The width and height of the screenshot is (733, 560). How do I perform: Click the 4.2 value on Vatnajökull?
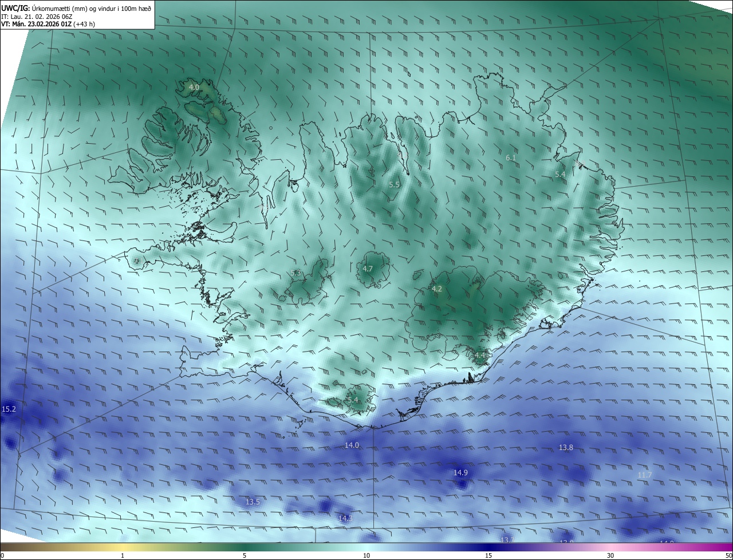[436, 289]
